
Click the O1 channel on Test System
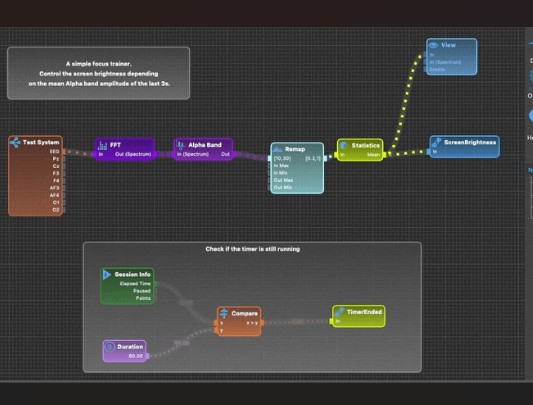(x=56, y=202)
